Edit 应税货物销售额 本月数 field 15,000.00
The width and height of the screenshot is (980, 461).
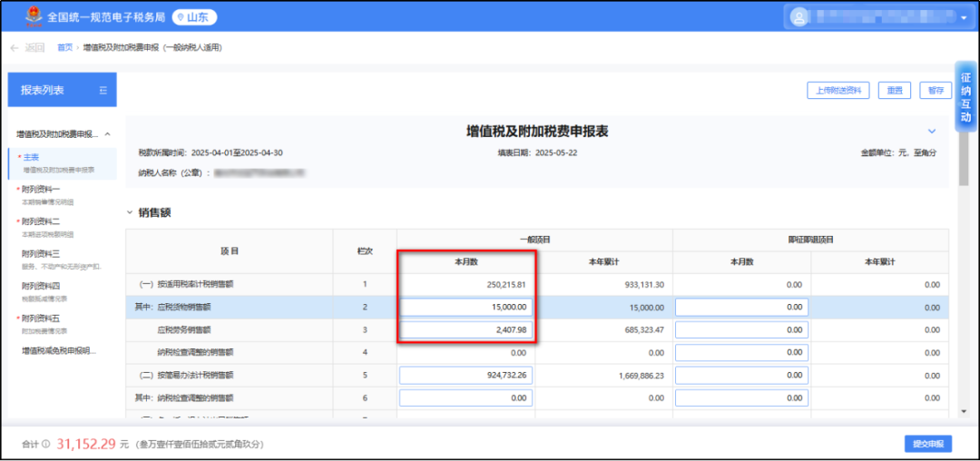(x=466, y=308)
